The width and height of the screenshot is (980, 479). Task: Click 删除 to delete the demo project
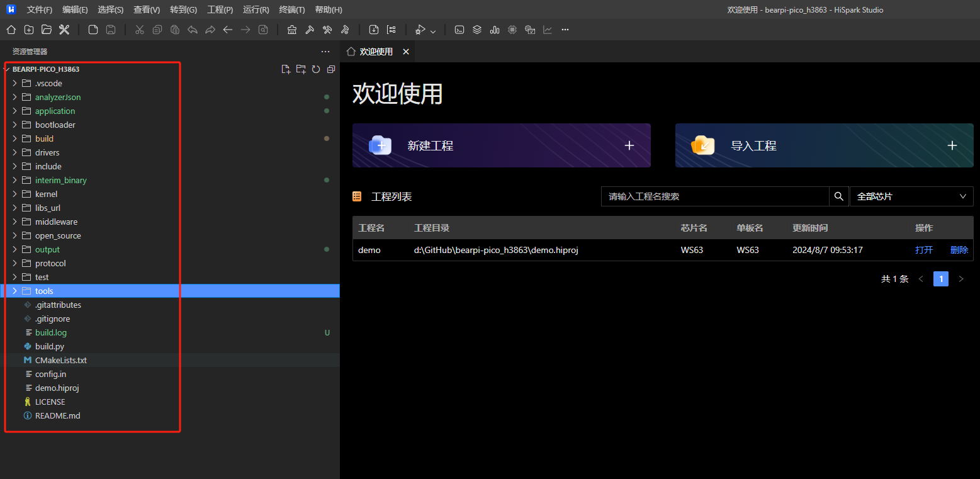[x=959, y=250]
